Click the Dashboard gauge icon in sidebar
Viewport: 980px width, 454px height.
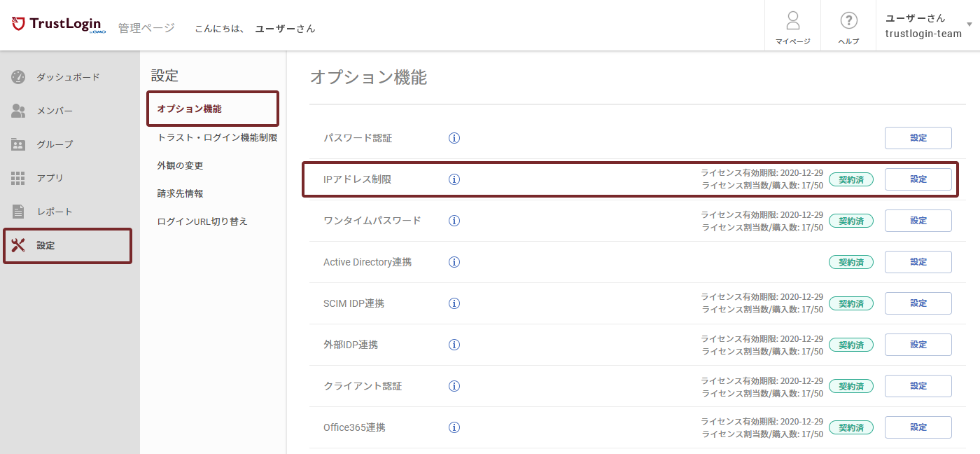18,77
